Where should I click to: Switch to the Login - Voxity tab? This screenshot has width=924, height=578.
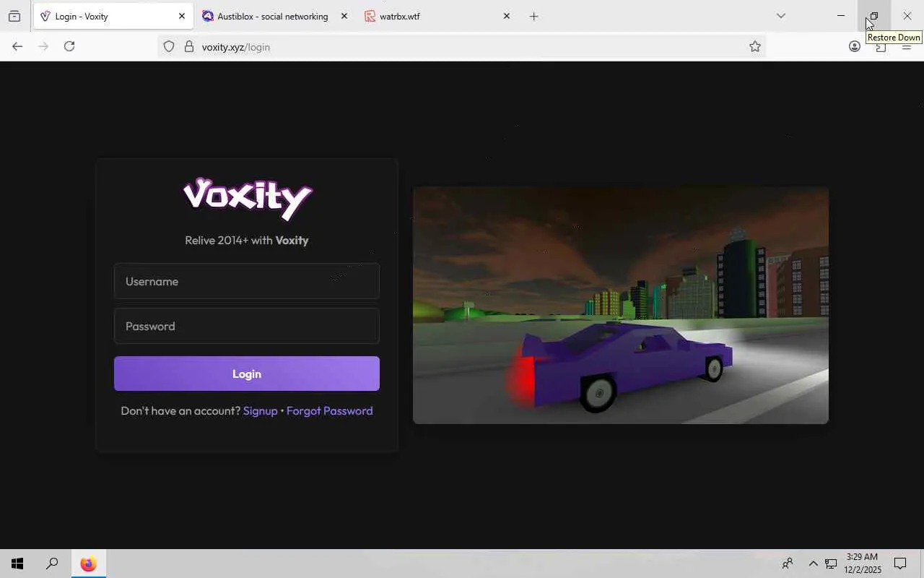click(x=113, y=16)
